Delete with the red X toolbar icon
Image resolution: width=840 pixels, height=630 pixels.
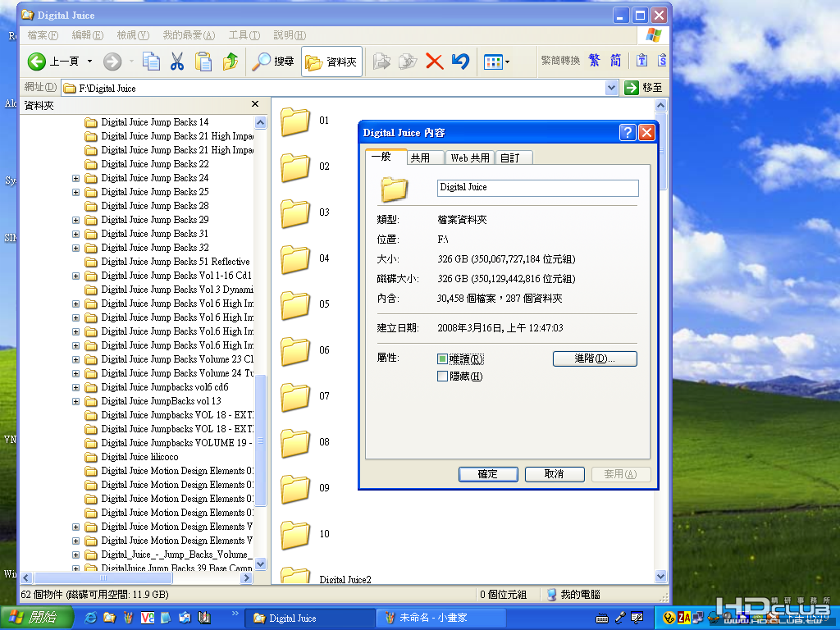click(435, 62)
